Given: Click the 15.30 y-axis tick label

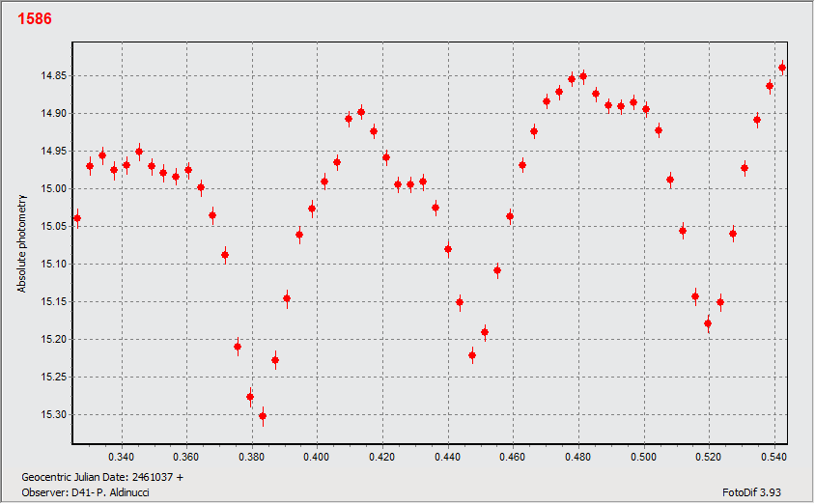Looking at the screenshot, I should [x=52, y=415].
